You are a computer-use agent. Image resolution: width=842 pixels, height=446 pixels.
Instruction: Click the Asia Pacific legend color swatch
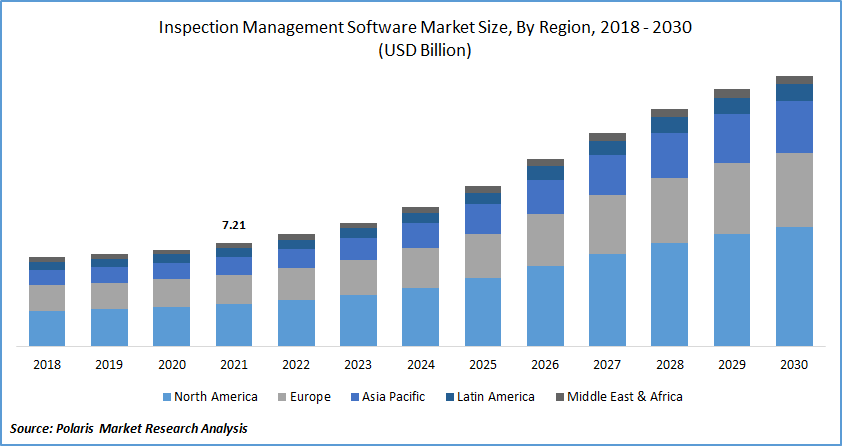[354, 397]
